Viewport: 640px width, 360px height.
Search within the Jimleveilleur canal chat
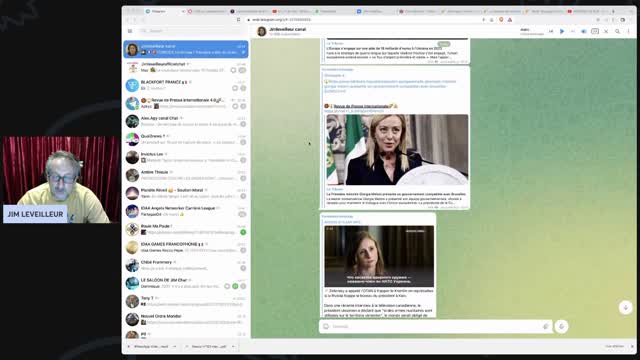[x=618, y=31]
